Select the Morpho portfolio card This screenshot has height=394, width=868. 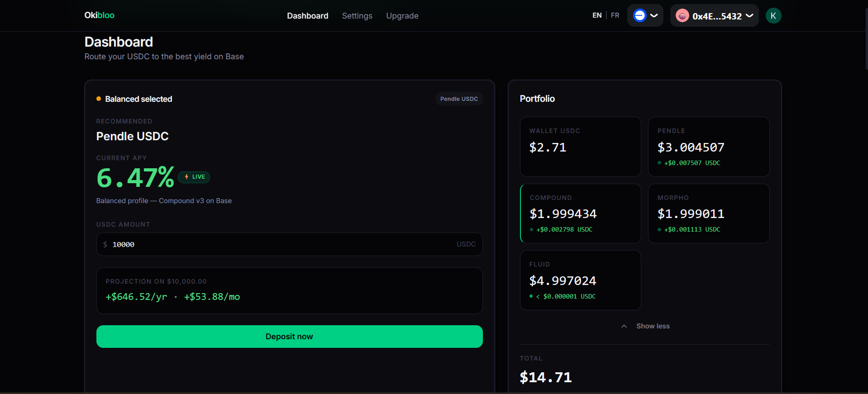click(x=709, y=214)
